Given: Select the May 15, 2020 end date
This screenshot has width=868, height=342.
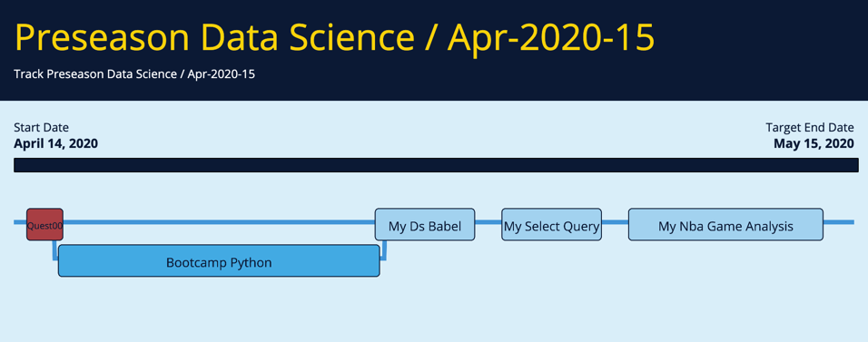Looking at the screenshot, I should pos(814,144).
